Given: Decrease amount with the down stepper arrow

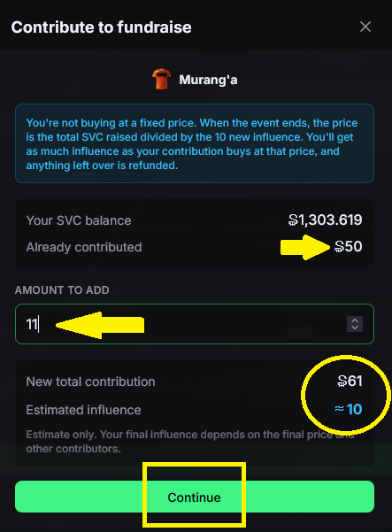Looking at the screenshot, I should pyautogui.click(x=355, y=328).
